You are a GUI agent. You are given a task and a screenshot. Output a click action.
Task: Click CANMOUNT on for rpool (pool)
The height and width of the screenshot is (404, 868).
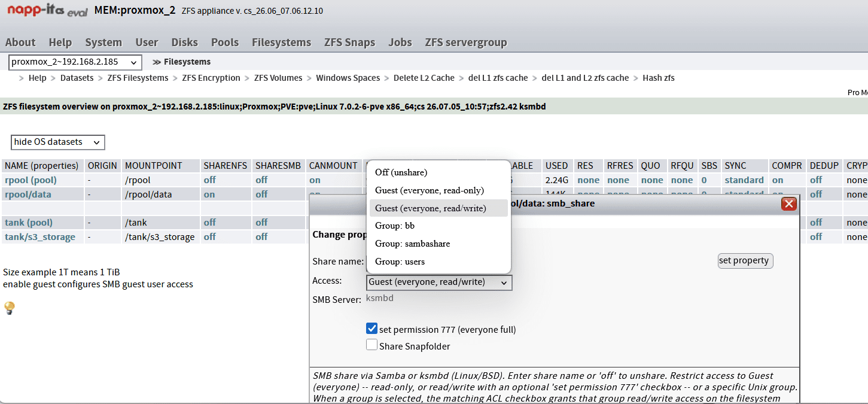click(315, 180)
